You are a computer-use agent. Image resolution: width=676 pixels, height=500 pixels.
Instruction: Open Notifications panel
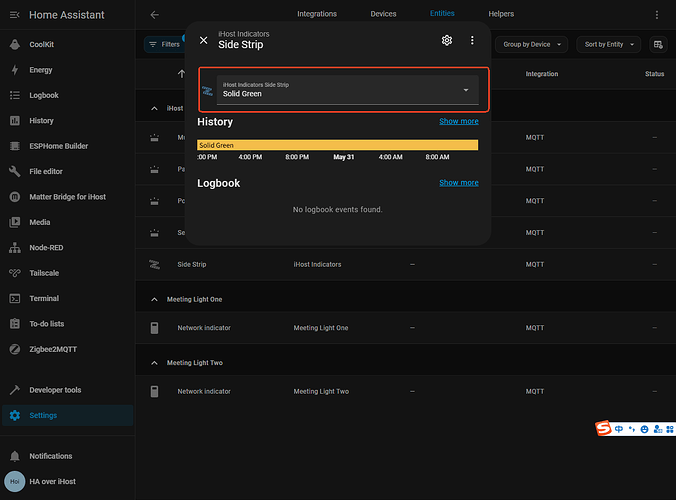[x=68, y=456]
